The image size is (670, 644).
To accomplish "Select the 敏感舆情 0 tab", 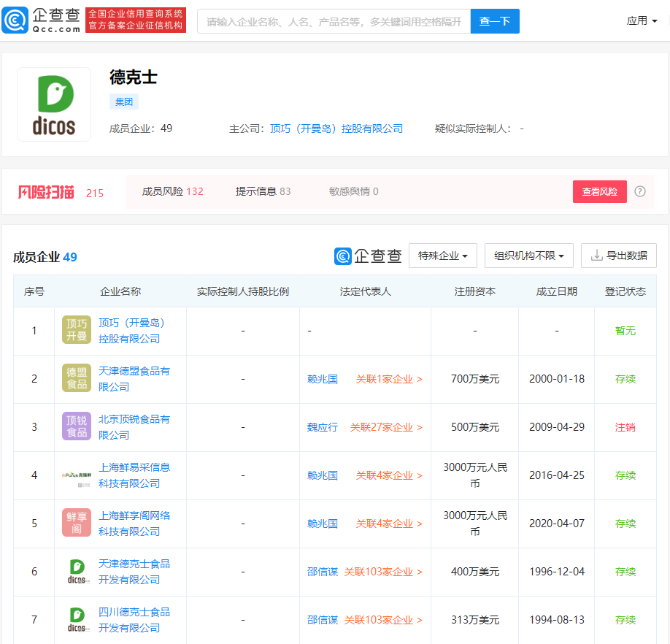I will click(354, 191).
